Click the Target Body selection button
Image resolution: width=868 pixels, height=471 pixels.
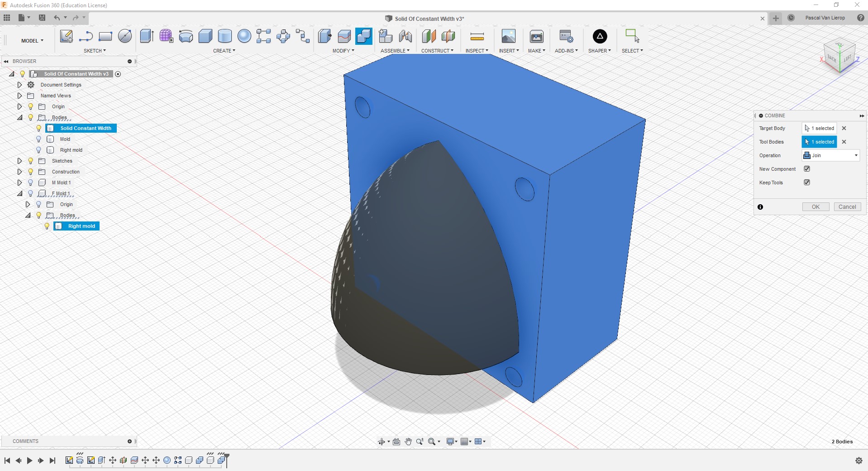point(819,128)
